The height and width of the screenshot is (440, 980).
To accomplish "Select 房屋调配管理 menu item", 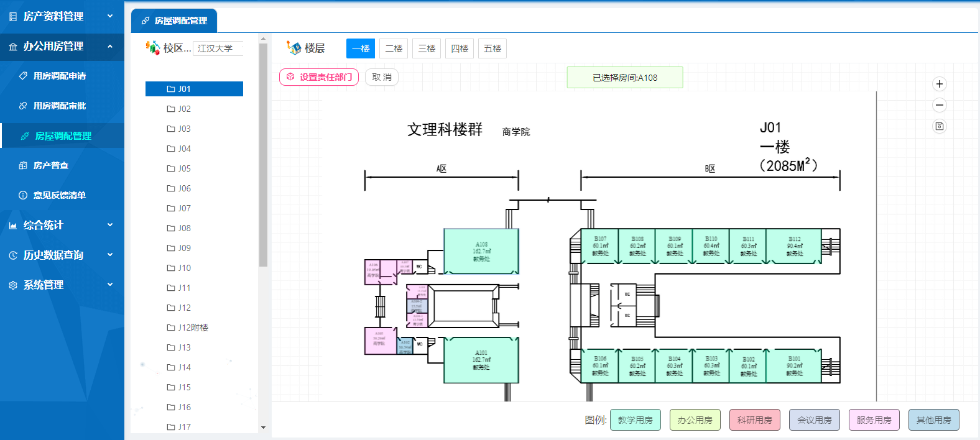I will click(62, 135).
